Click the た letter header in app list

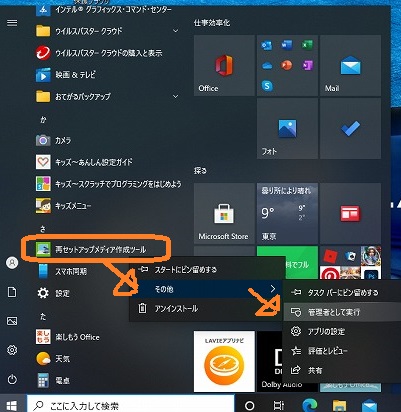coord(43,316)
